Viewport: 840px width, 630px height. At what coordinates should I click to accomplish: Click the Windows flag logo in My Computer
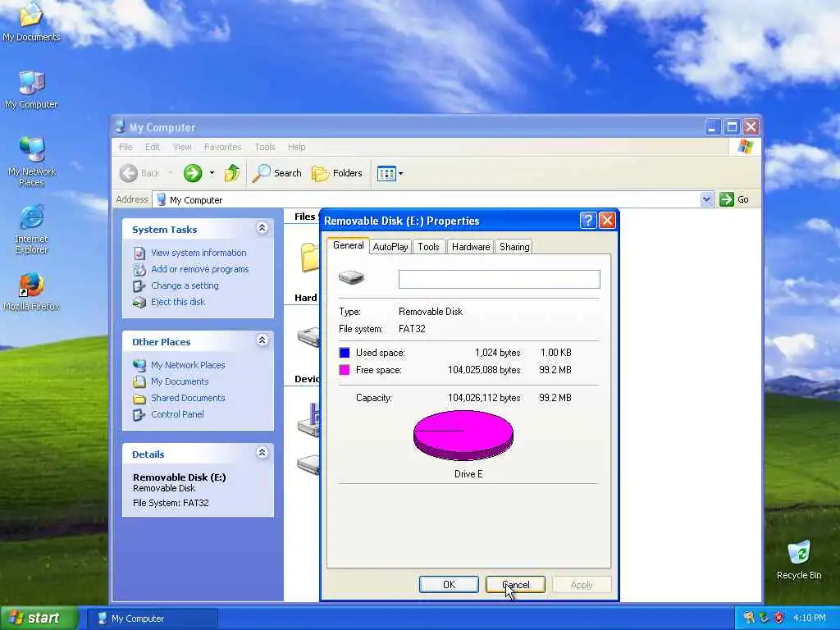[x=745, y=146]
